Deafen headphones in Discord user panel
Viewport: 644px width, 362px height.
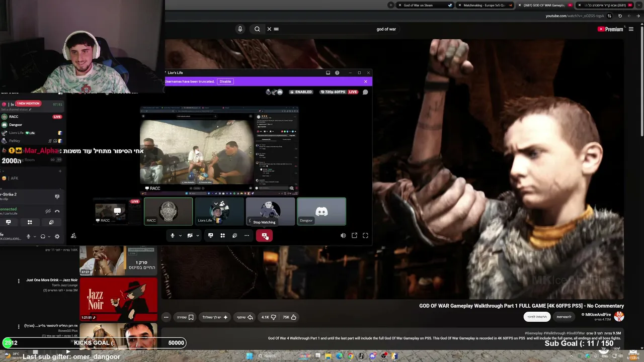[43, 236]
